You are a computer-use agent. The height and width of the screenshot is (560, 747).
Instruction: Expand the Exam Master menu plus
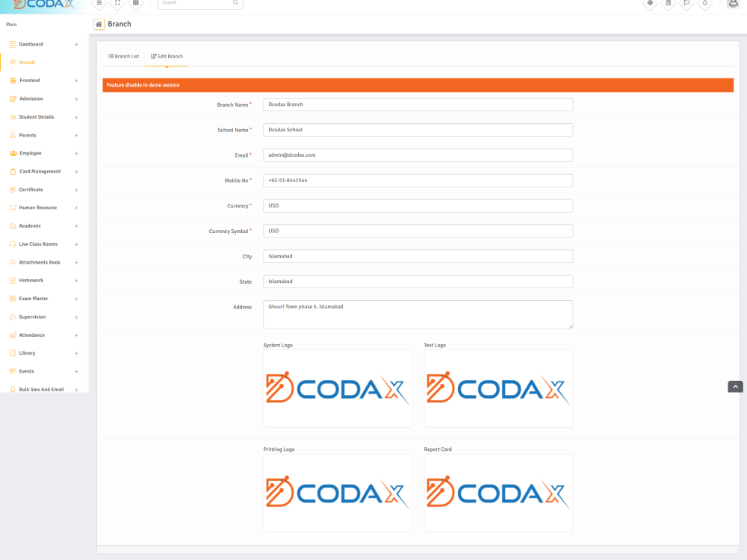(76, 299)
